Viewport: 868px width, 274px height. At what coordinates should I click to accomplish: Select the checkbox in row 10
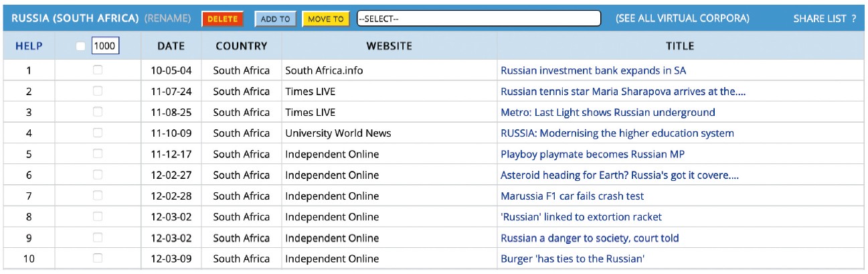pyautogui.click(x=98, y=259)
